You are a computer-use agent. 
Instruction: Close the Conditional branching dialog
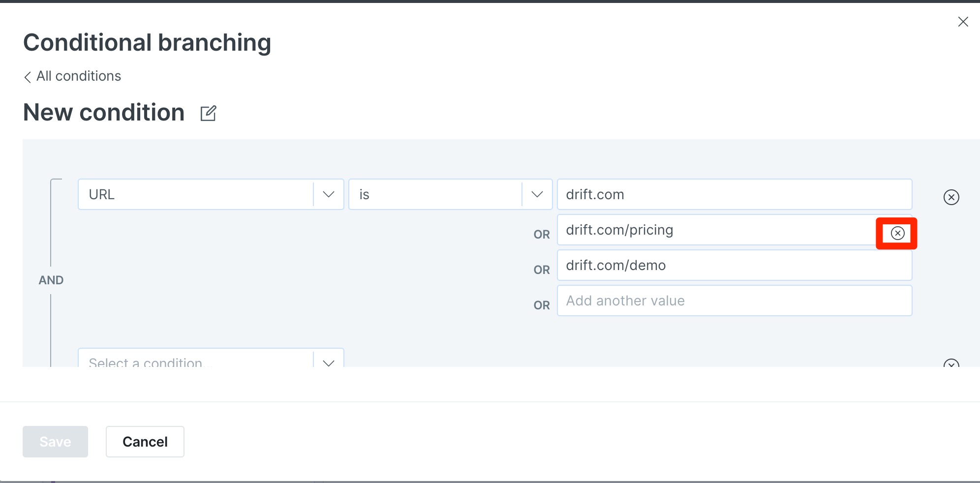tap(963, 22)
